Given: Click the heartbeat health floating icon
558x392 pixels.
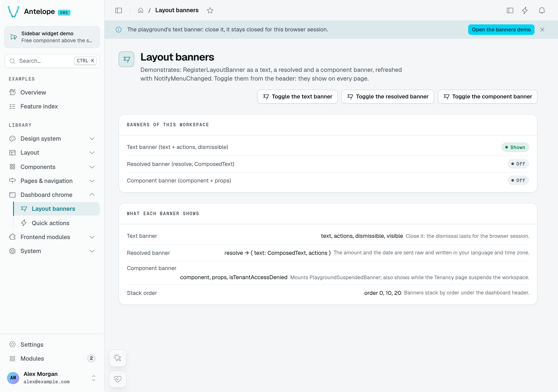Looking at the screenshot, I should 118,379.
